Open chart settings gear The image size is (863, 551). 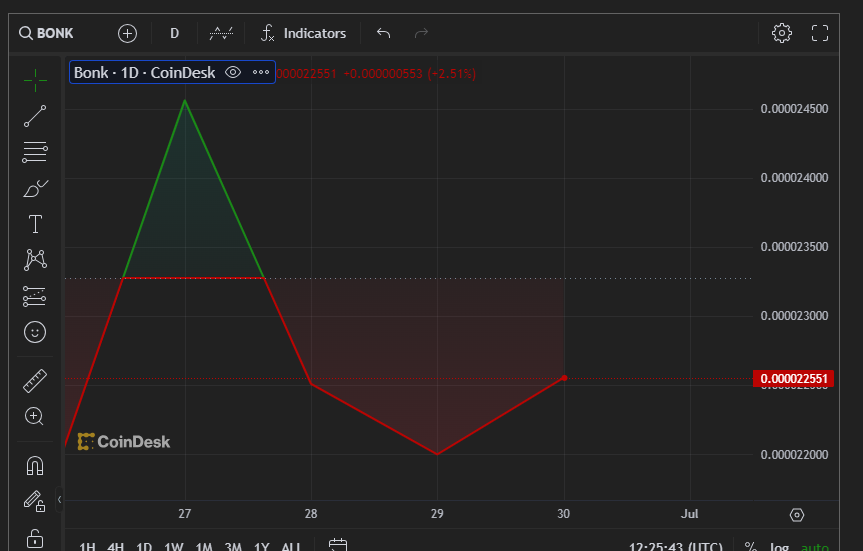[x=782, y=33]
